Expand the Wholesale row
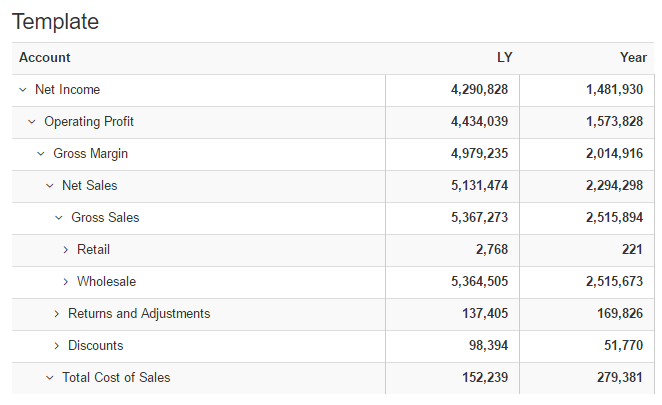The height and width of the screenshot is (405, 662). 66,282
